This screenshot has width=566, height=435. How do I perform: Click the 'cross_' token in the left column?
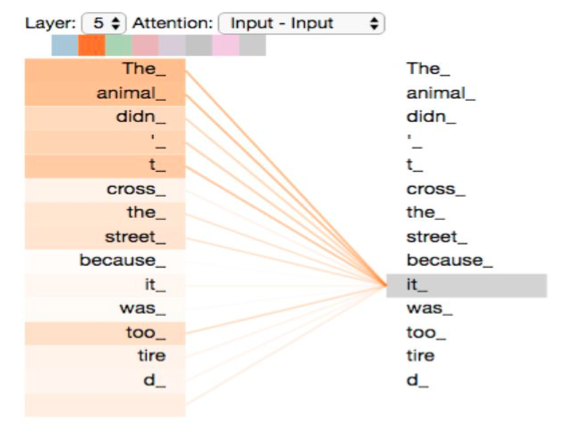105,190
